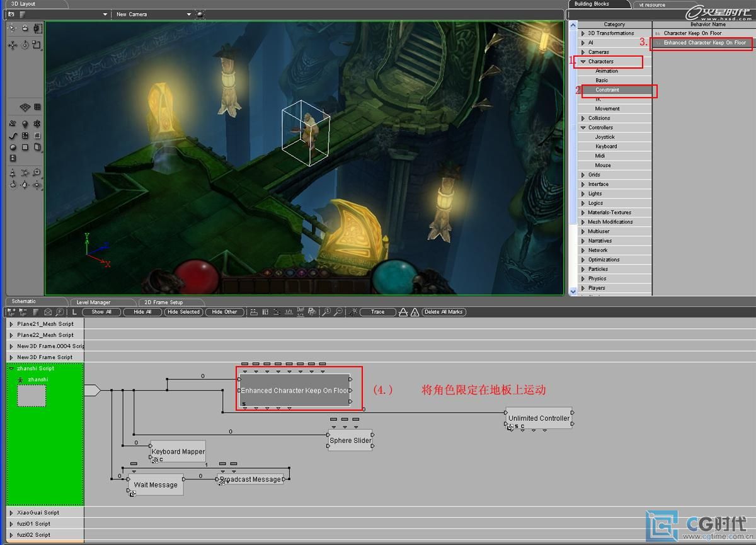
Task: Switch to the Level Manager tab
Action: (93, 302)
